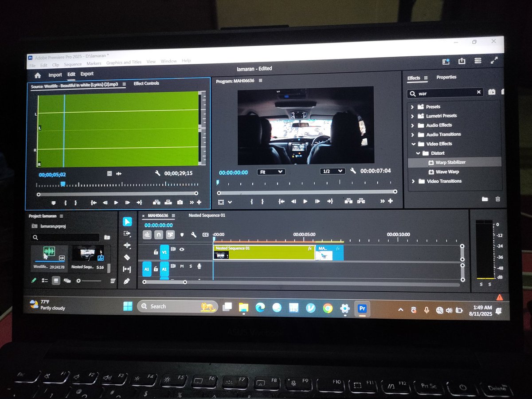
Task: Expand the Lumetri Presets folder
Action: pyautogui.click(x=412, y=116)
